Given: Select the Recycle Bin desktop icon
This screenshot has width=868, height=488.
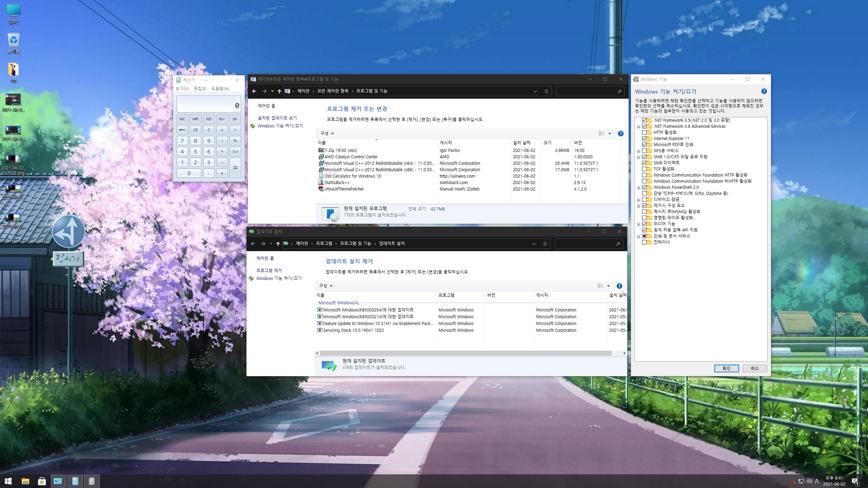Looking at the screenshot, I should [13, 43].
